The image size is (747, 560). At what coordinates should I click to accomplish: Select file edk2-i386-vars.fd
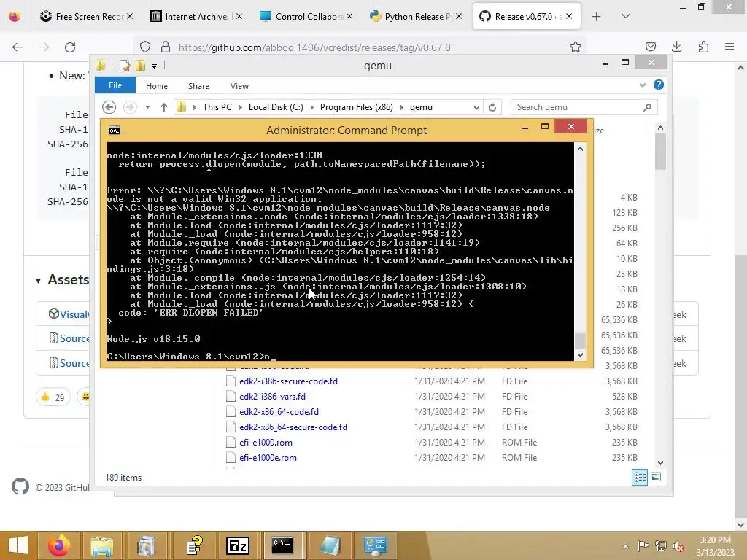click(272, 397)
